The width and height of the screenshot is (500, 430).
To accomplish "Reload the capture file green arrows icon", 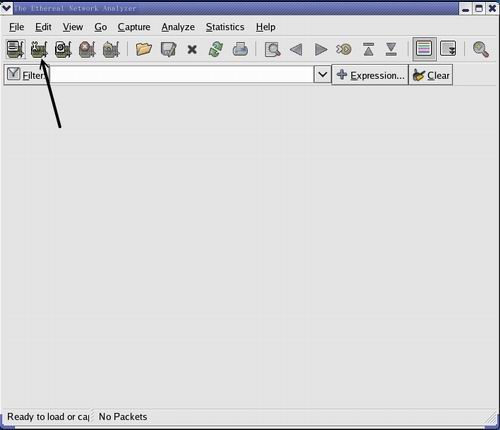I will 216,49.
